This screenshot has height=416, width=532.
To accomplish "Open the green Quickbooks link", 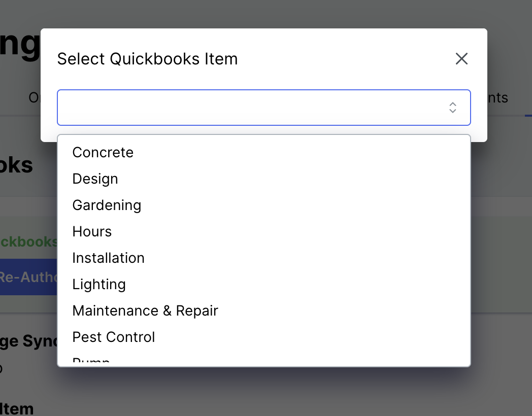I will pyautogui.click(x=28, y=241).
